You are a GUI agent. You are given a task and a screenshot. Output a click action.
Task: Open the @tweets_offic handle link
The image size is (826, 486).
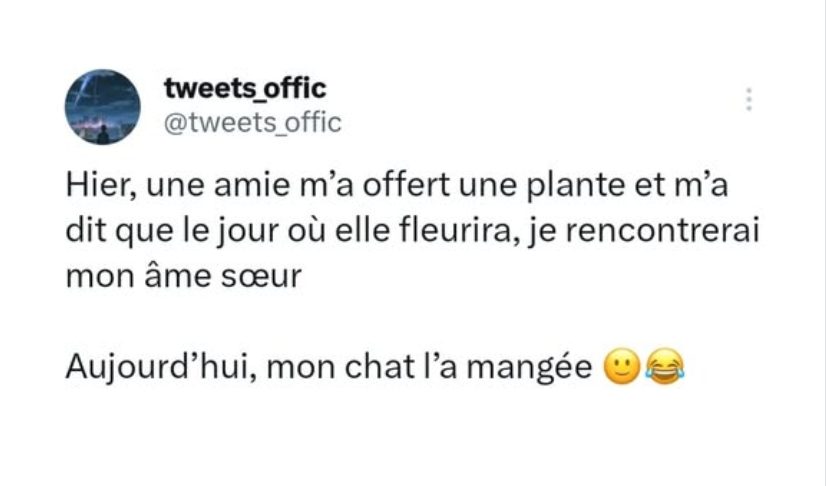pos(252,122)
